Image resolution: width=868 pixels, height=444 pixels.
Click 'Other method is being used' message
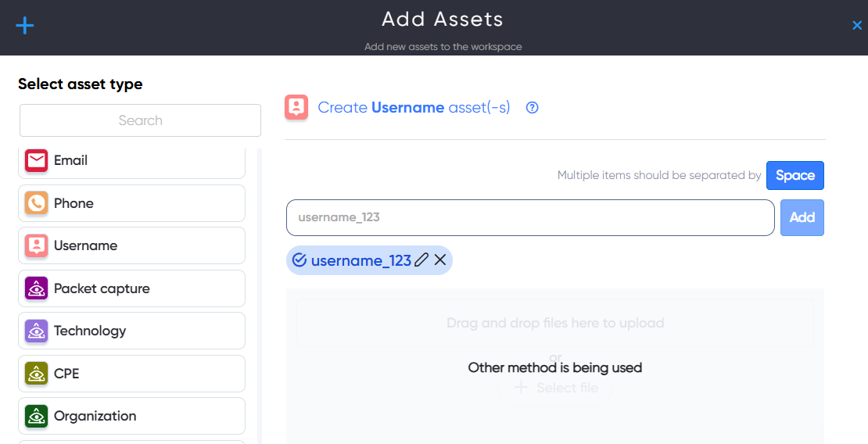coord(555,367)
